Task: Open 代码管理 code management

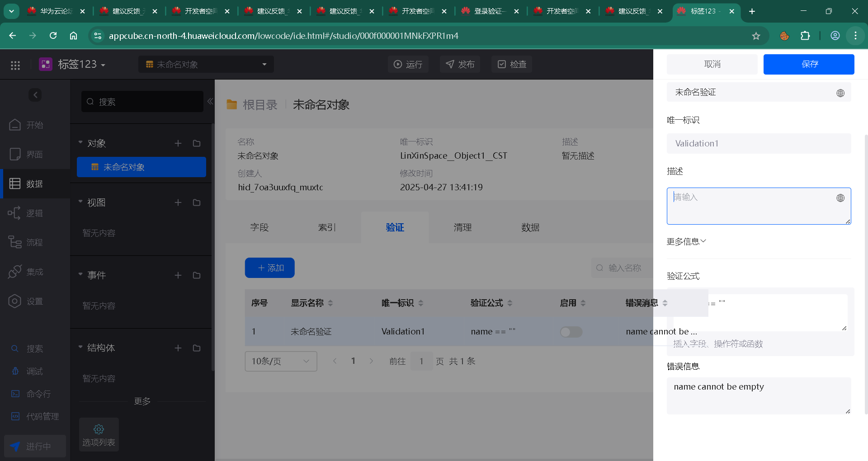Action: click(35, 416)
